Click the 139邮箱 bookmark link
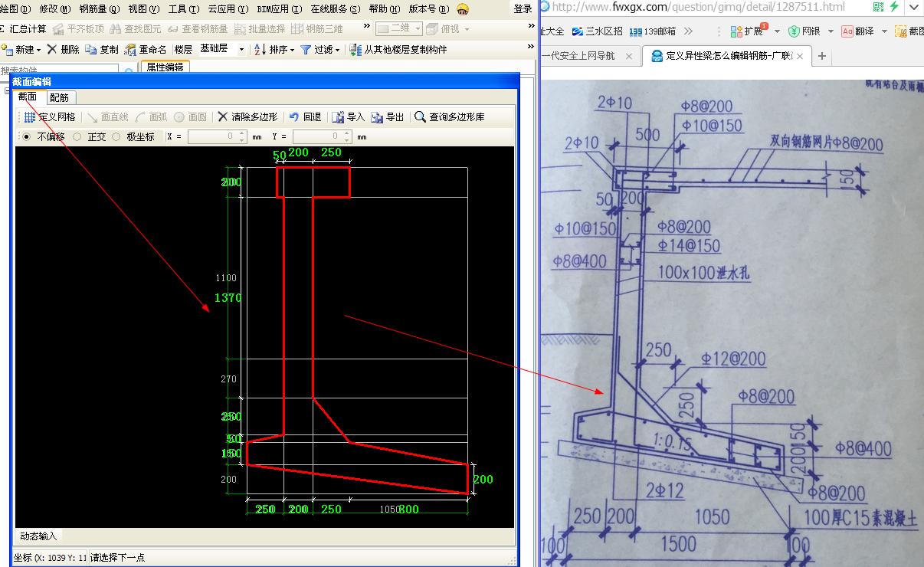This screenshot has width=924, height=567. pyautogui.click(x=652, y=31)
